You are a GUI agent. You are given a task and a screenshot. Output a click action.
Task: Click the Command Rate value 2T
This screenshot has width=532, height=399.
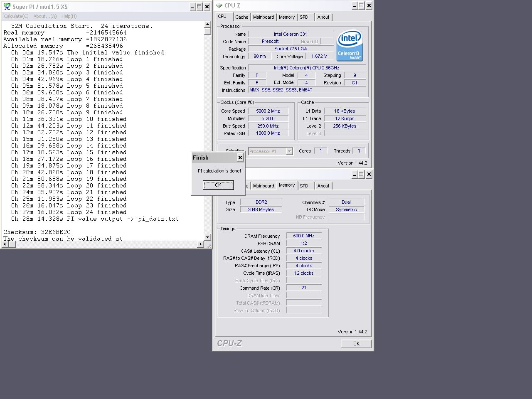tap(304, 288)
